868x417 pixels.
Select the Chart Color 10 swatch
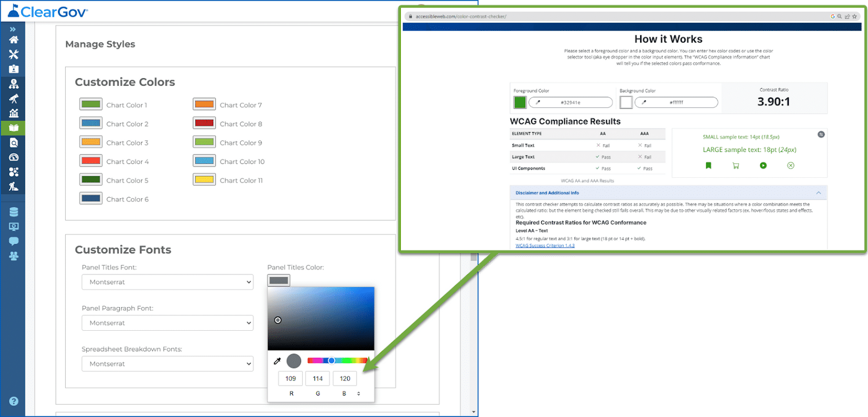205,161
